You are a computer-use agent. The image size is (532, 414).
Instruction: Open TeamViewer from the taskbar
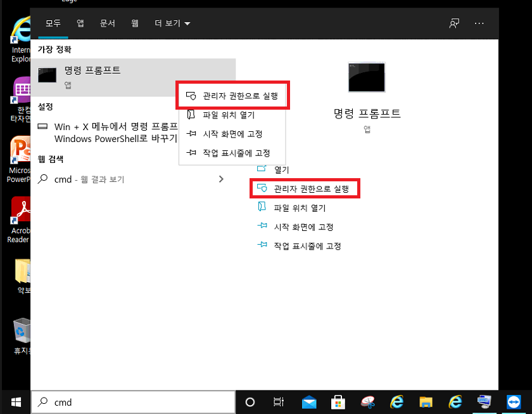pos(514,402)
